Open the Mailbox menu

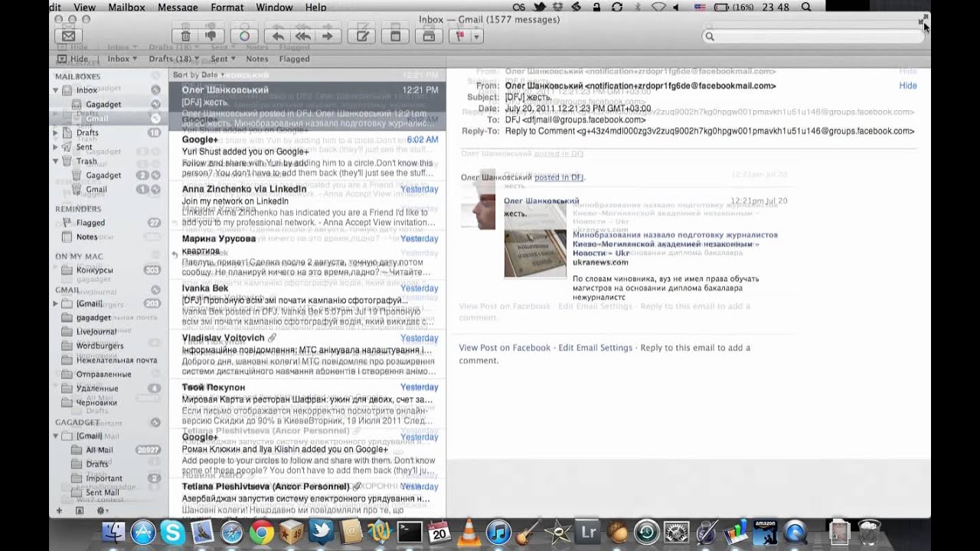[x=126, y=7]
